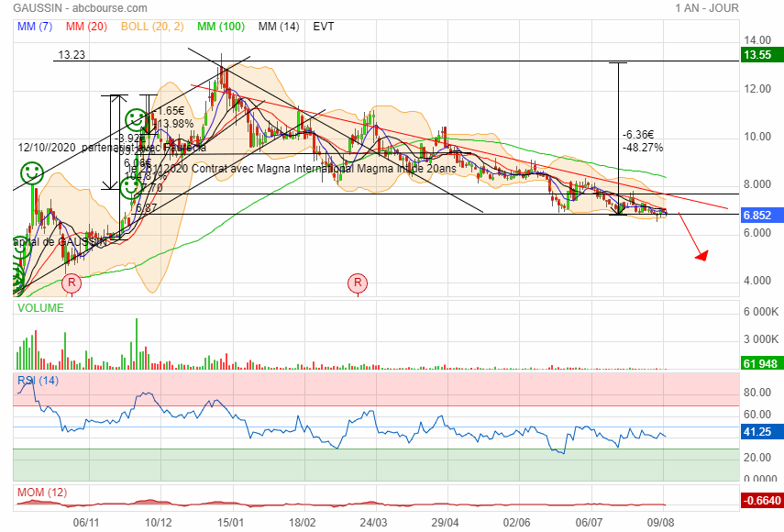Click the -6.36€ drop annotation
The image size is (784, 532).
click(638, 135)
